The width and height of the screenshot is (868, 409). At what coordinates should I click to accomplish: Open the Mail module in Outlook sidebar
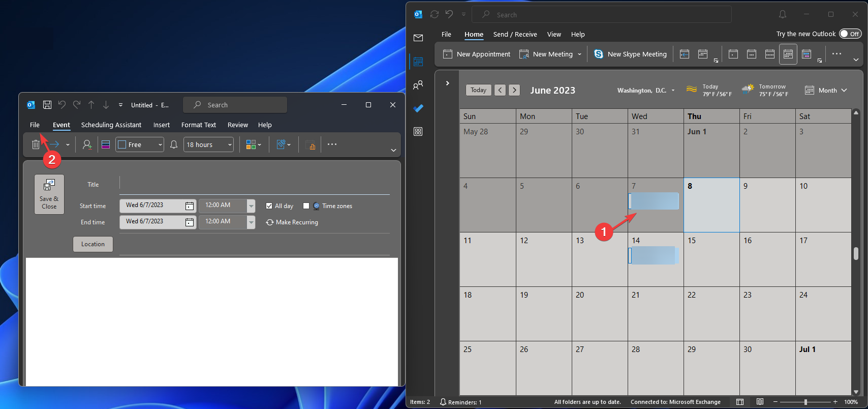pyautogui.click(x=418, y=38)
